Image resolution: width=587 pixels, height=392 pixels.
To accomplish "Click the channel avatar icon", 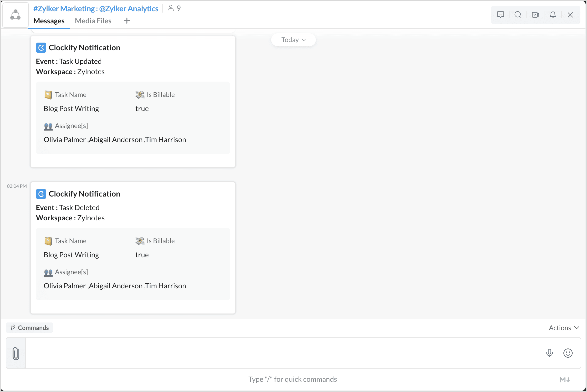I will [15, 15].
